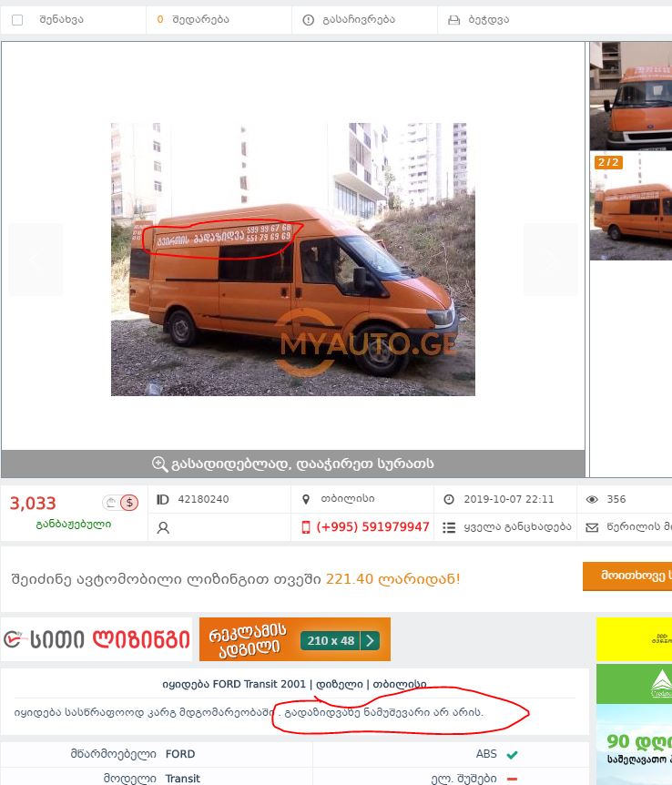Enlarge the main orange van photo
This screenshot has height=785, width=672.
[x=293, y=260]
